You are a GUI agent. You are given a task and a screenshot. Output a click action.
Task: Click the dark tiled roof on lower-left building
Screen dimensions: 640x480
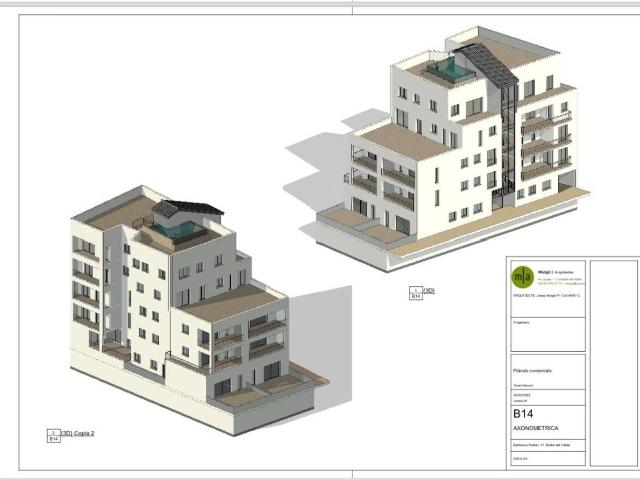pyautogui.click(x=188, y=208)
